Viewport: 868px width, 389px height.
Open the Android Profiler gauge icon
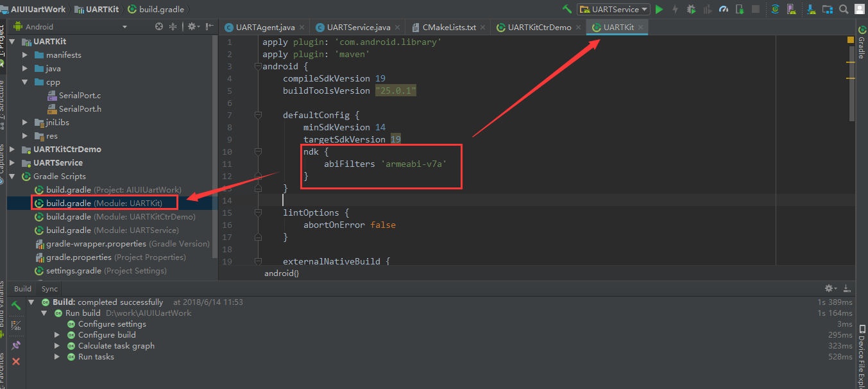click(724, 10)
